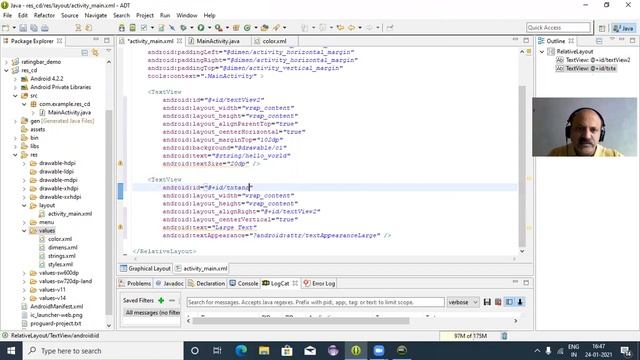Click the LogCat search messages field

pyautogui.click(x=316, y=302)
